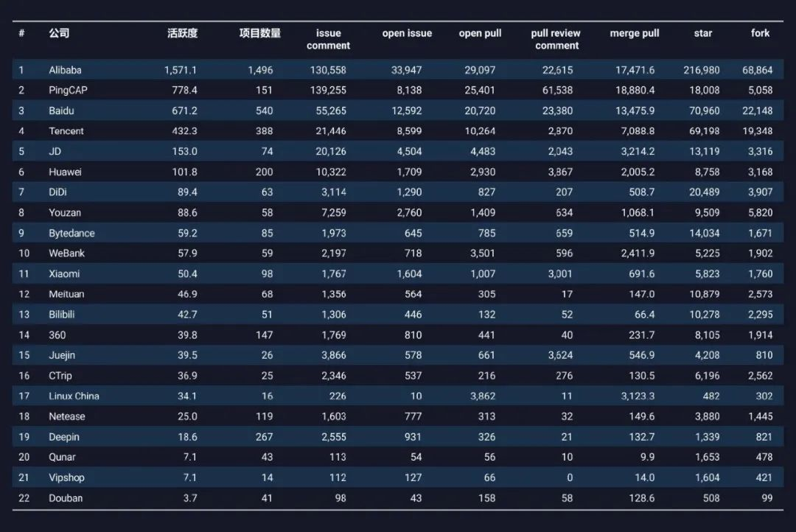Select the Douban company name
This screenshot has width=796, height=532.
pos(66,498)
